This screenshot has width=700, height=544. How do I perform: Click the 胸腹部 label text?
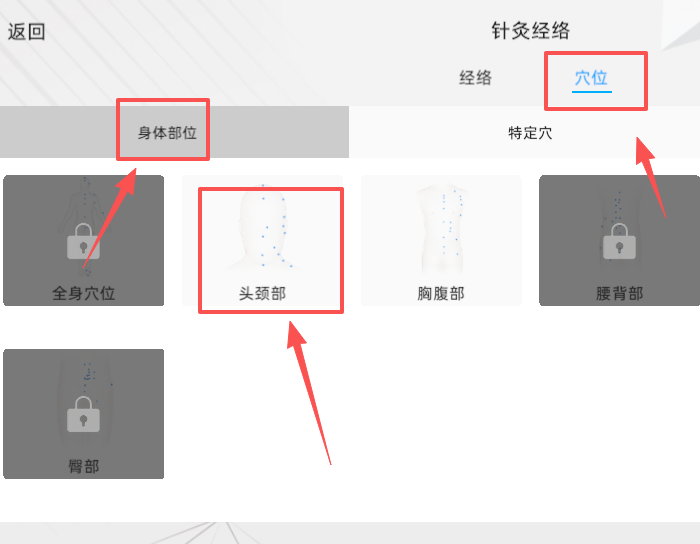[x=441, y=293]
